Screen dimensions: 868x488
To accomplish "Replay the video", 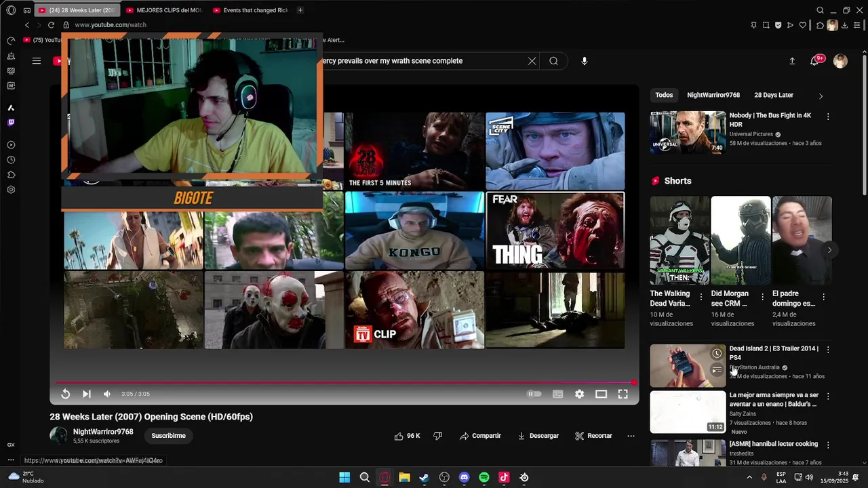I will click(66, 394).
